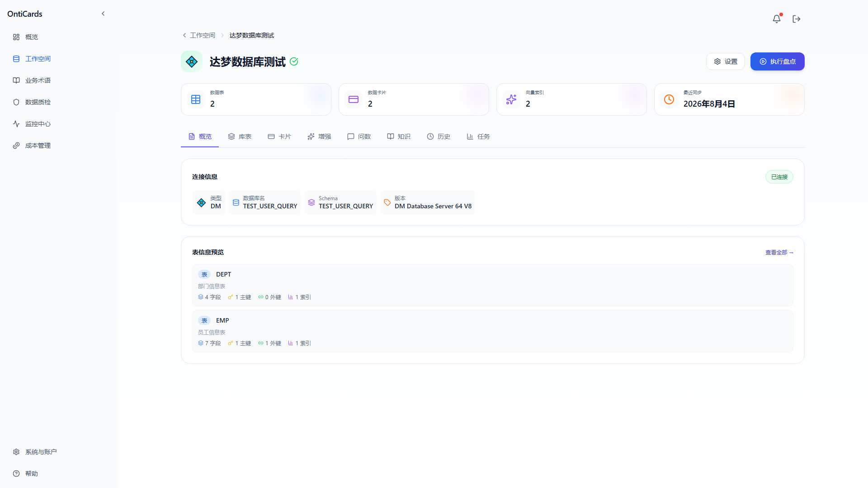Viewport: 868px width, 488px height.
Task: Click the 表 badge next to EMP
Action: 204,321
